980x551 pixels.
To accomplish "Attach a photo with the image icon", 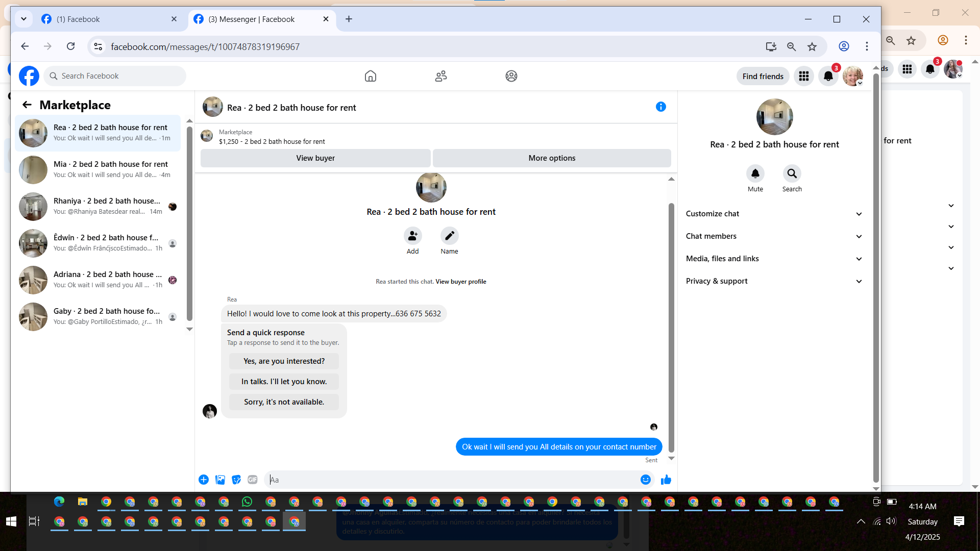I will click(x=220, y=480).
